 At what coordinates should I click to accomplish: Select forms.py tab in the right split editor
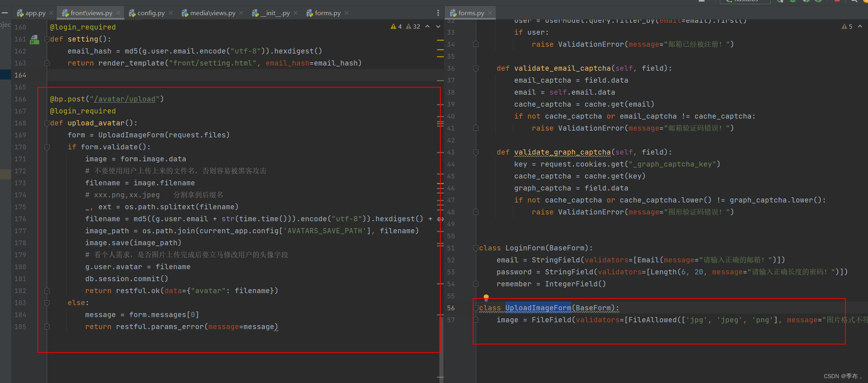coord(467,13)
